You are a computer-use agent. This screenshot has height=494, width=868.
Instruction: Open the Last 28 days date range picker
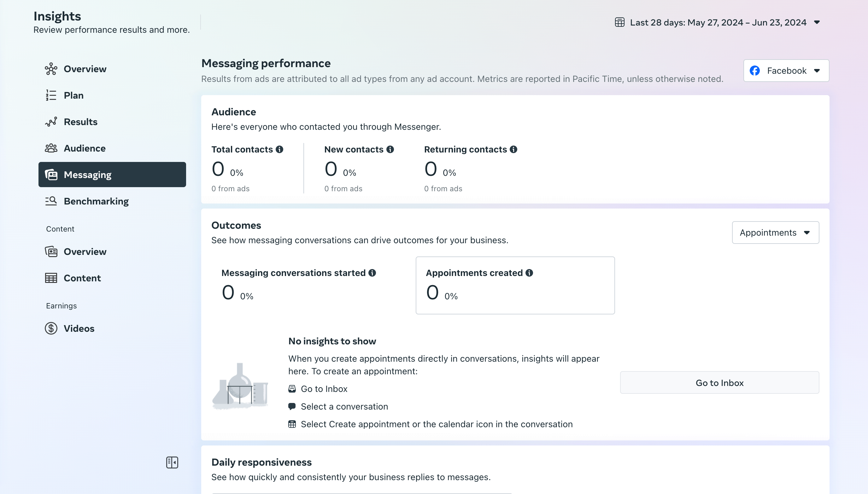(x=718, y=22)
